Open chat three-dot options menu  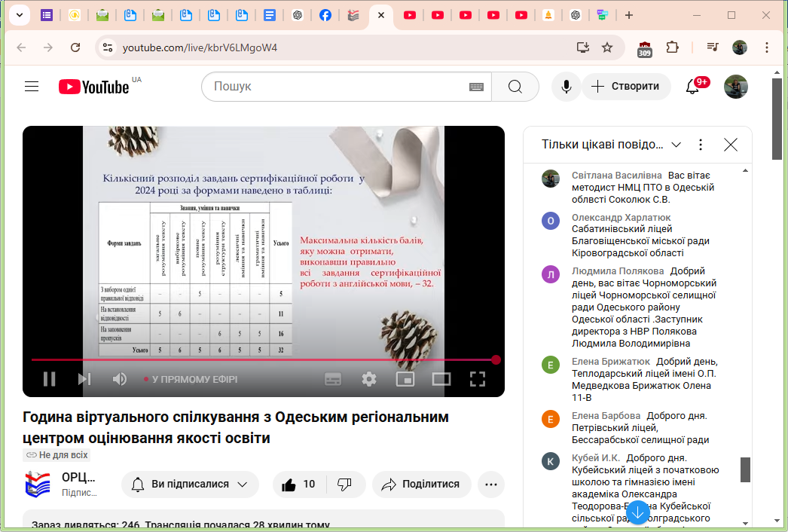(701, 145)
